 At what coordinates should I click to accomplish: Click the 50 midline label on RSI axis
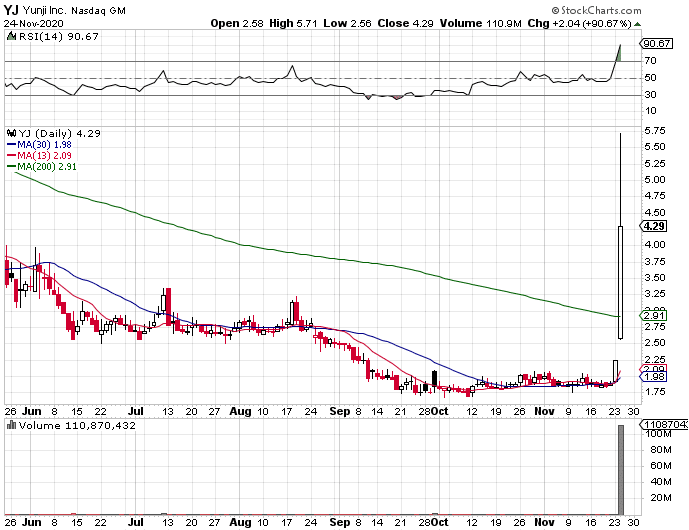coord(650,78)
